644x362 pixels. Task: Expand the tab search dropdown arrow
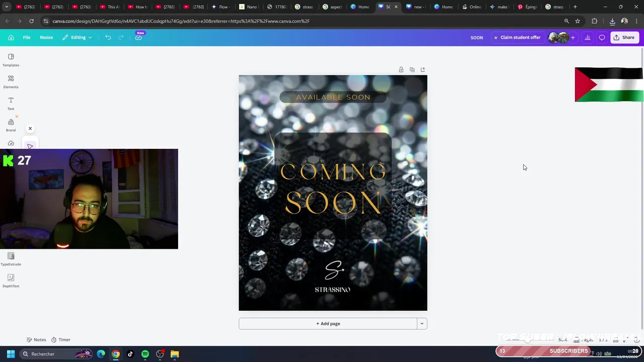tap(7, 7)
